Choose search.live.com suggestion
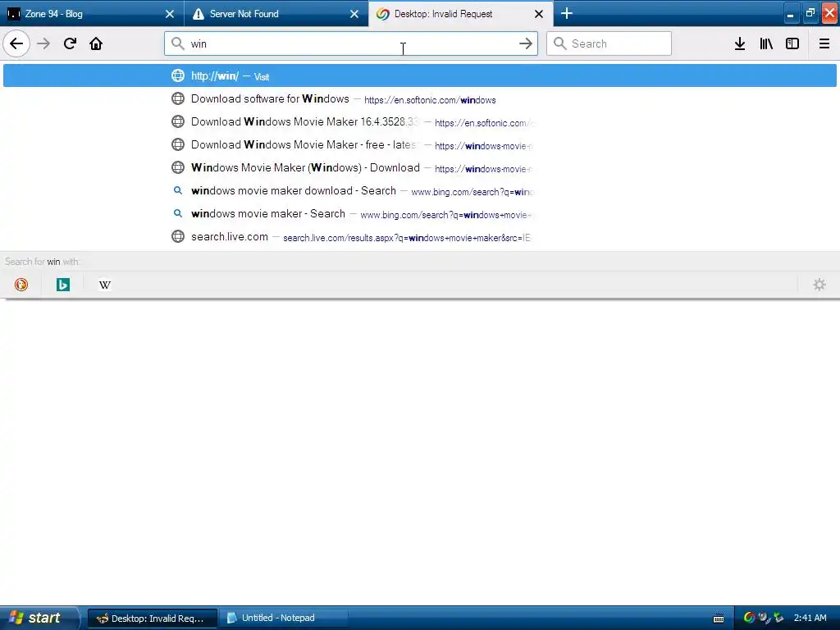 click(420, 237)
